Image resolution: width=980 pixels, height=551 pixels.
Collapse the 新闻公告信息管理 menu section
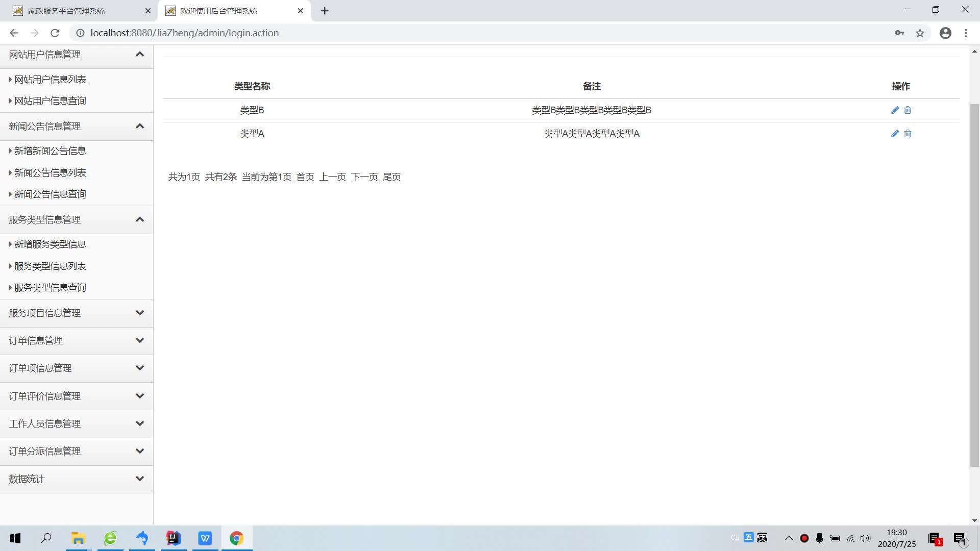[139, 126]
